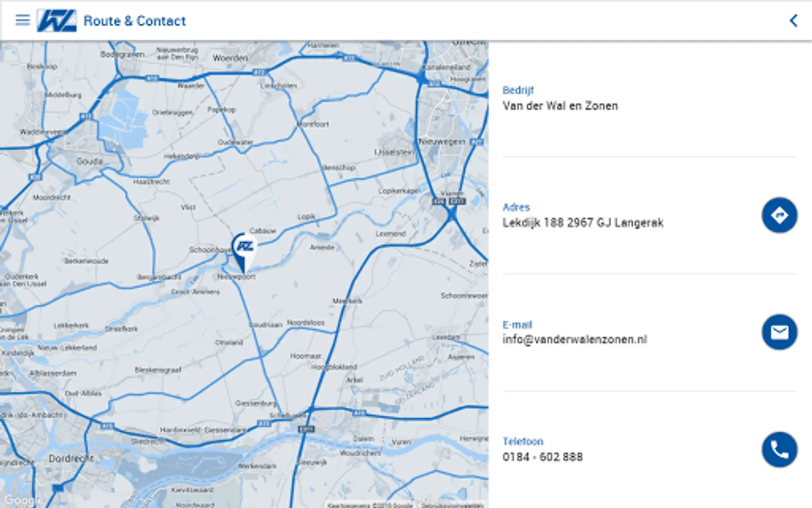This screenshot has height=508, width=812.
Task: Click Meerkerk on the map
Action: coord(347,301)
